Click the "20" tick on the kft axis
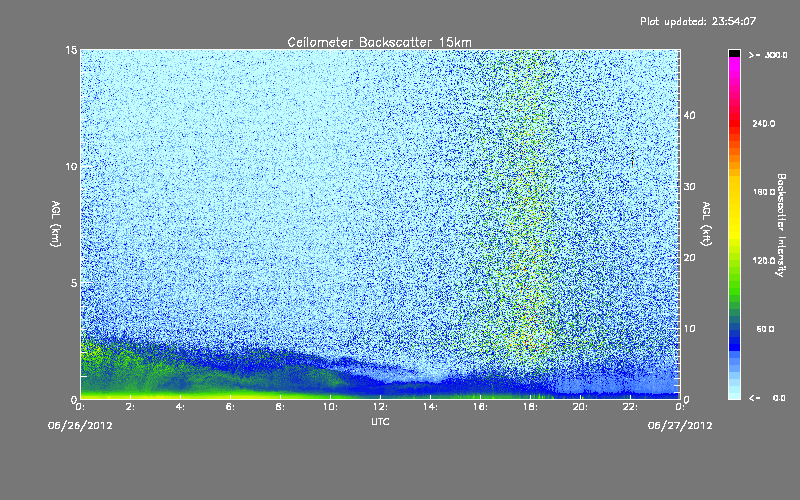The height and width of the screenshot is (500, 800). tap(689, 258)
